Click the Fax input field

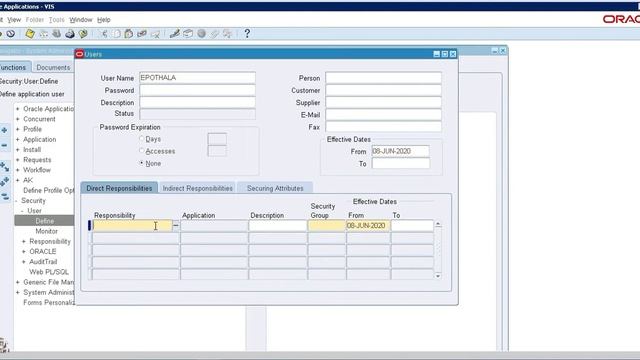point(383,127)
